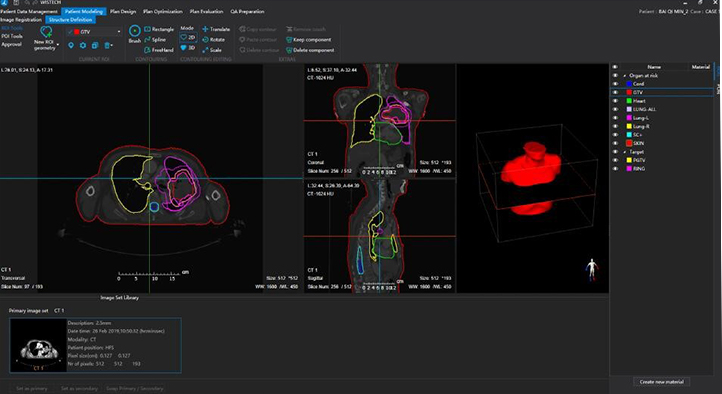Toggle LUNG-ALL visibility eye

[615, 109]
